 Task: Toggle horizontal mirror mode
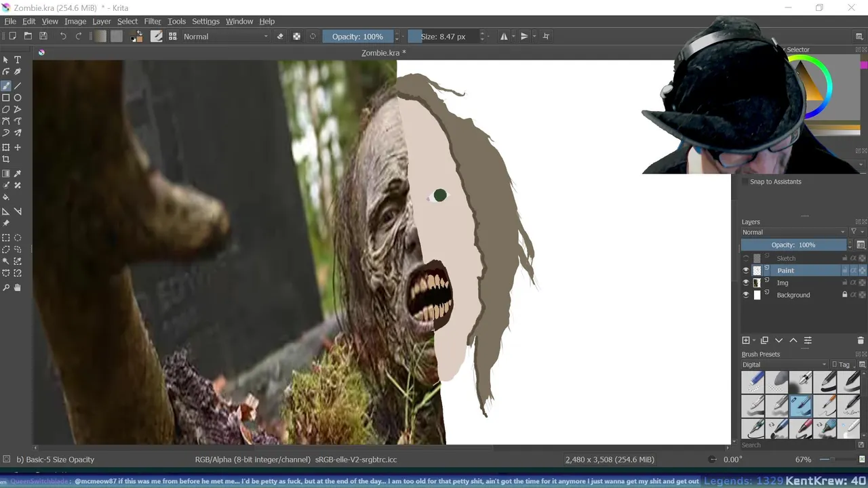504,36
